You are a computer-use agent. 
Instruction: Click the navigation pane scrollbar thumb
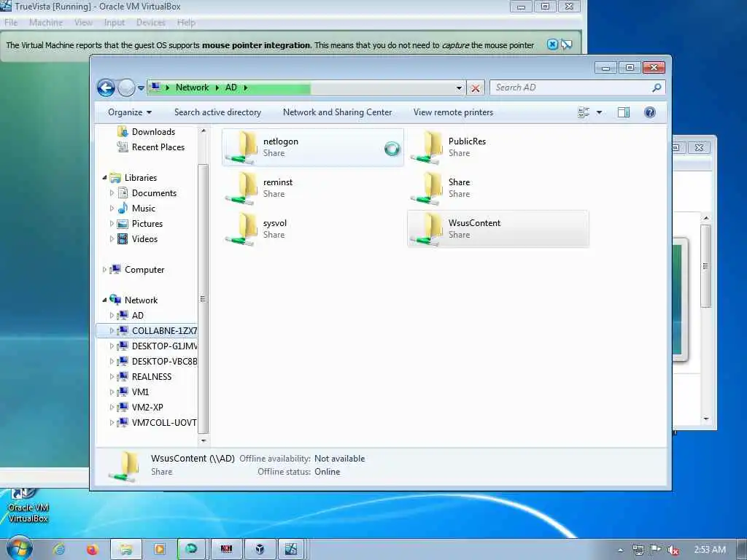pyautogui.click(x=203, y=298)
